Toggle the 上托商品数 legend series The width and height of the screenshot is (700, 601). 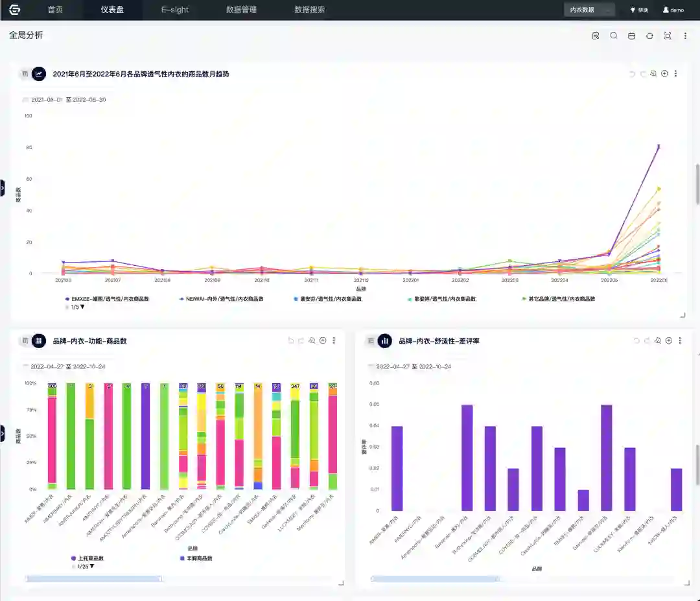click(x=87, y=558)
